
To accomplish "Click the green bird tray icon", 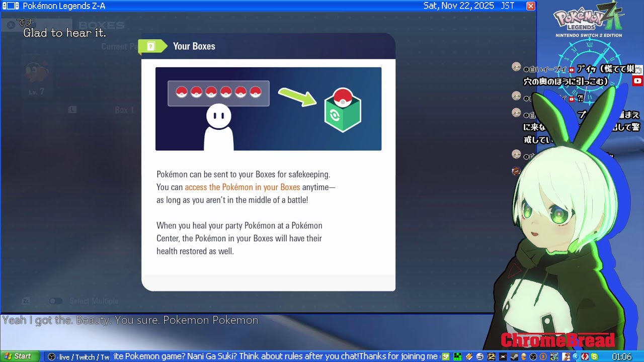I will tap(446, 356).
